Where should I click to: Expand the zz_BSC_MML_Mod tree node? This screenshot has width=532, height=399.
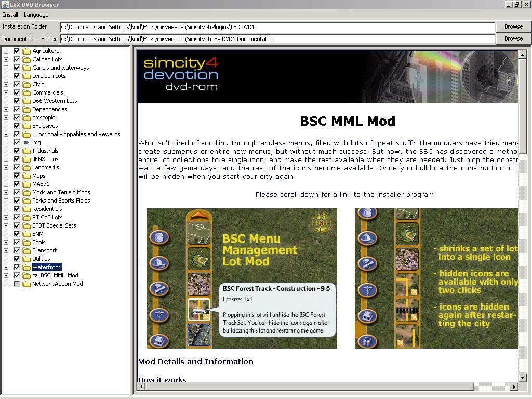(x=6, y=275)
